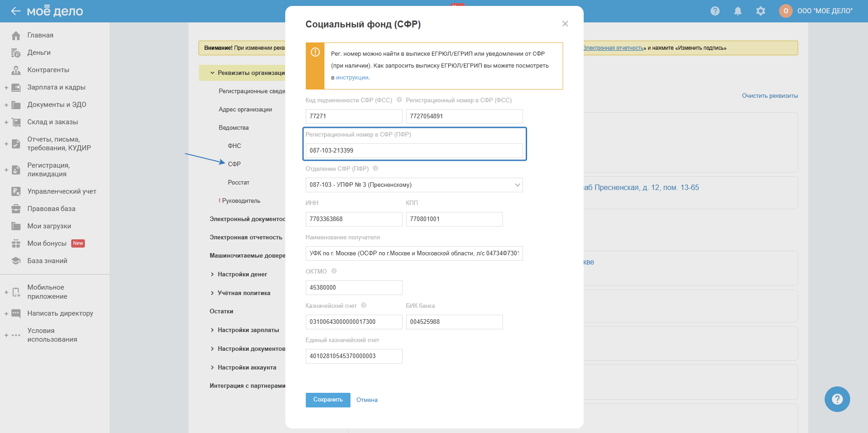Click the Деньги sidebar icon
The height and width of the screenshot is (433, 868).
16,53
